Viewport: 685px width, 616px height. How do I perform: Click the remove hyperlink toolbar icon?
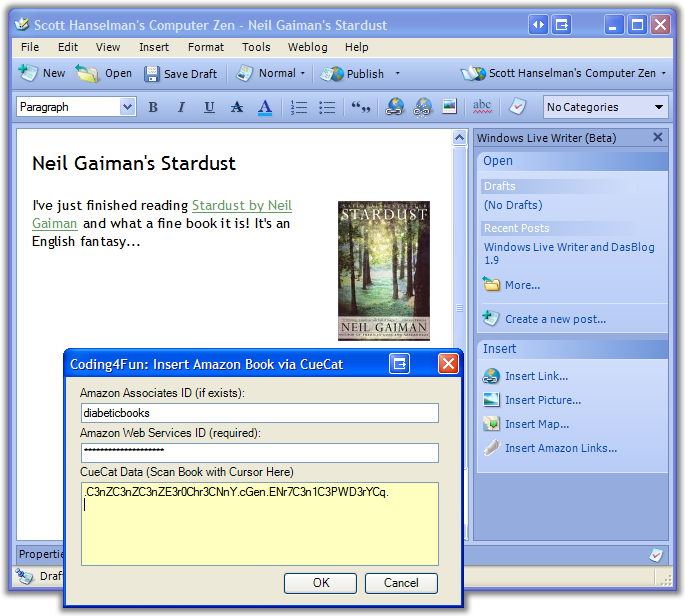coord(422,107)
